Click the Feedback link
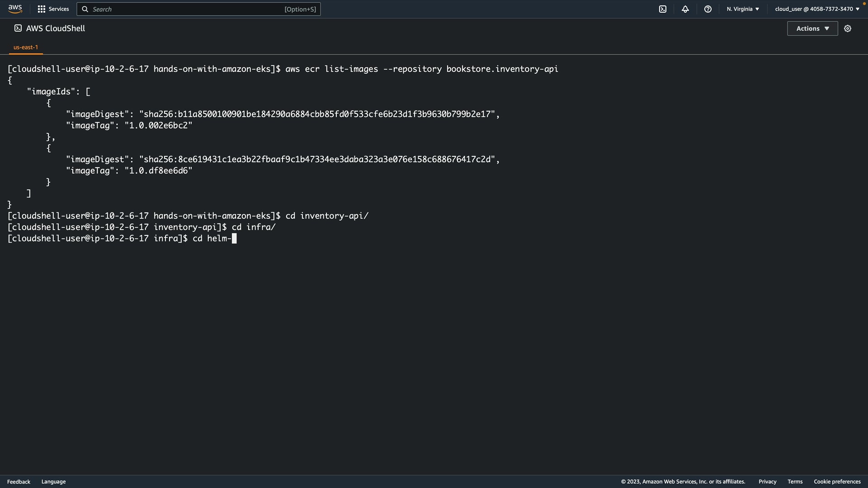 click(x=19, y=482)
